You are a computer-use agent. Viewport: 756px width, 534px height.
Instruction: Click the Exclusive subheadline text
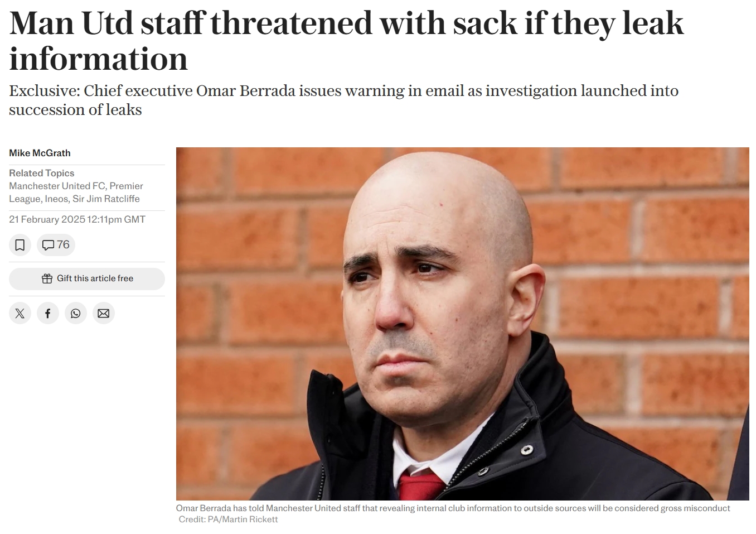pyautogui.click(x=343, y=100)
